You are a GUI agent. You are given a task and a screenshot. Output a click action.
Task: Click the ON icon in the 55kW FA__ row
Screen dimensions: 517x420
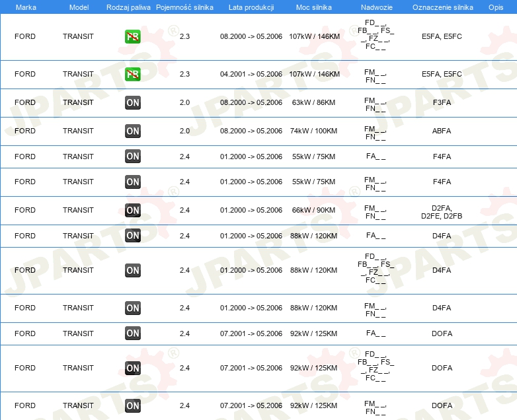pos(132,157)
